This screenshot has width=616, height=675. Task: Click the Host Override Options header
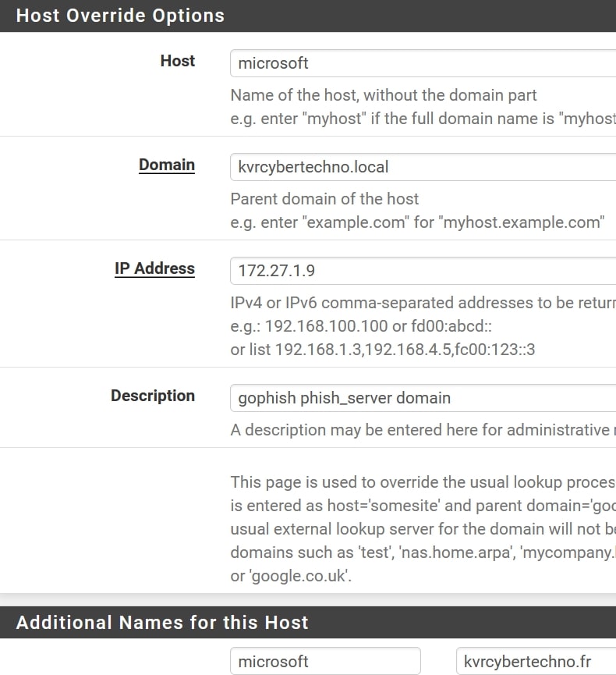click(x=120, y=16)
